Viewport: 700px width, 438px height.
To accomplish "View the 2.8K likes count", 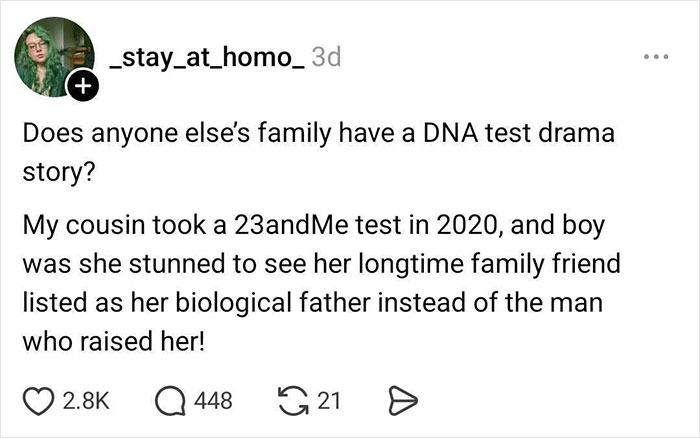I will 86,401.
